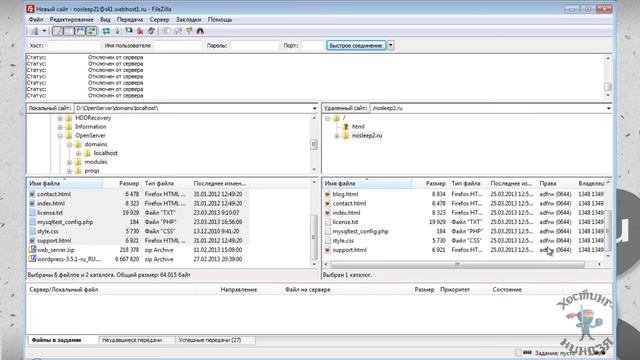Toggle the directory comparison icon
The width and height of the screenshot is (640, 360).
point(178,31)
